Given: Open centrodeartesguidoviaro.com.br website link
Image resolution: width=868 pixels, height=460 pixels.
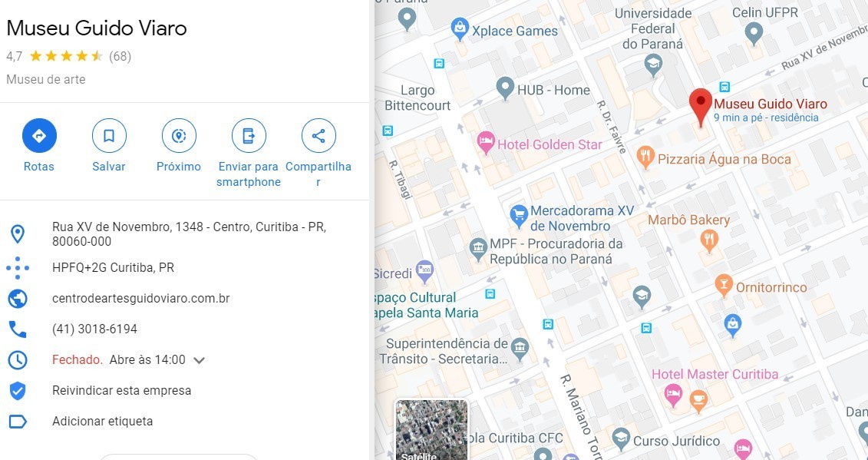Looking at the screenshot, I should tap(140, 299).
